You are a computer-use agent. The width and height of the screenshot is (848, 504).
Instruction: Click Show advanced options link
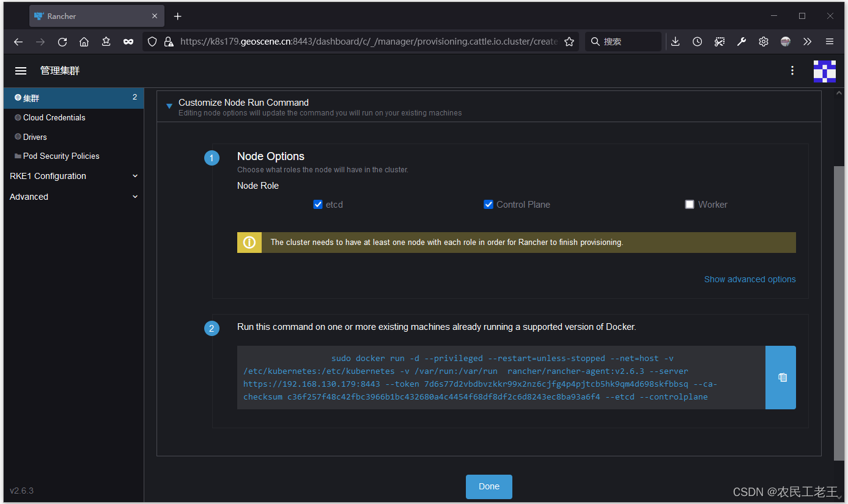click(750, 279)
